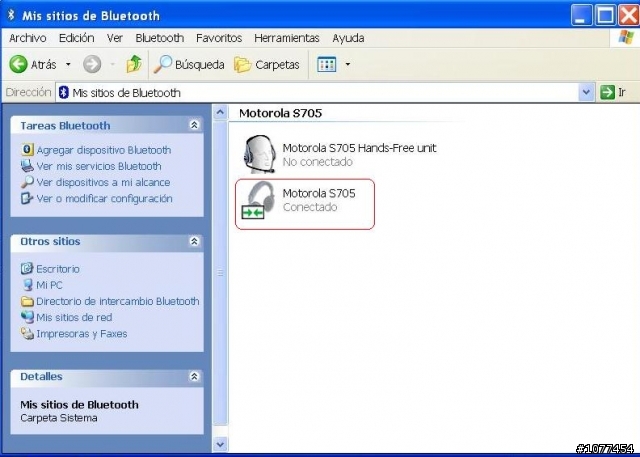This screenshot has width=640, height=457.
Task: Select the connected Motorola S705 headphones icon
Action: [258, 200]
